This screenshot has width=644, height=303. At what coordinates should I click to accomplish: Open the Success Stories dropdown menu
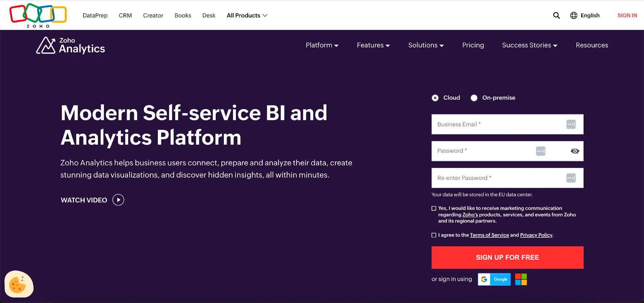pyautogui.click(x=530, y=45)
